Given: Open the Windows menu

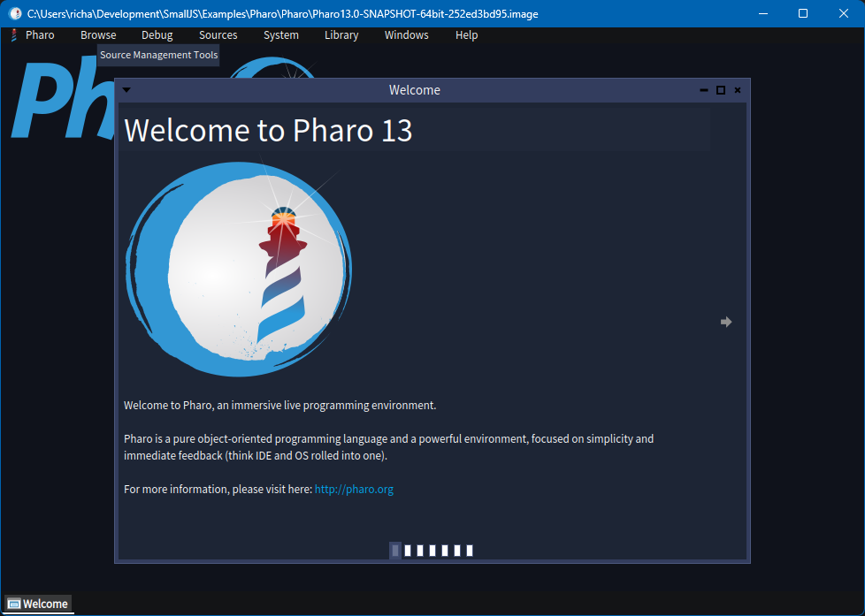Looking at the screenshot, I should 407,35.
